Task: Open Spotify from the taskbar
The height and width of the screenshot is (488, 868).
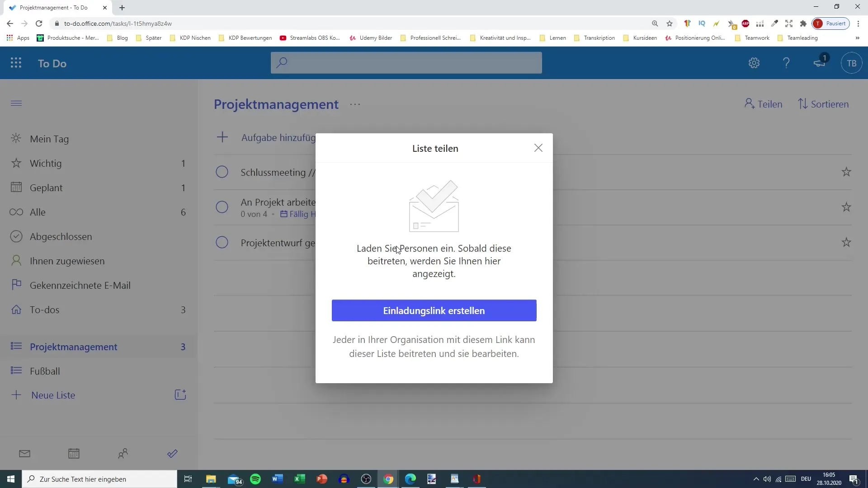Action: point(255,479)
